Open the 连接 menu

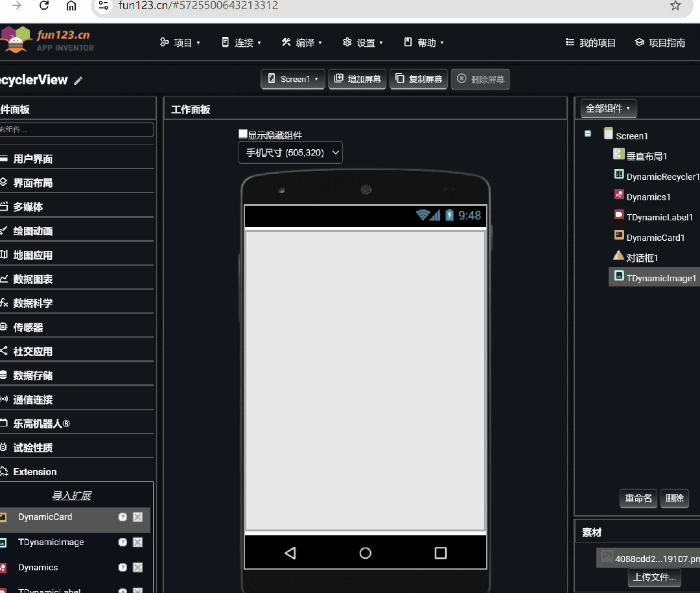[241, 42]
